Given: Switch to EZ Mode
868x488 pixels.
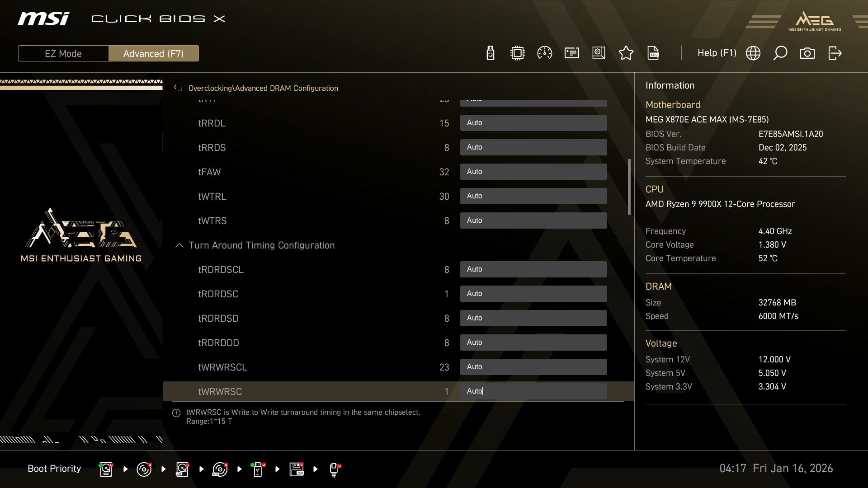Looking at the screenshot, I should click(x=63, y=53).
